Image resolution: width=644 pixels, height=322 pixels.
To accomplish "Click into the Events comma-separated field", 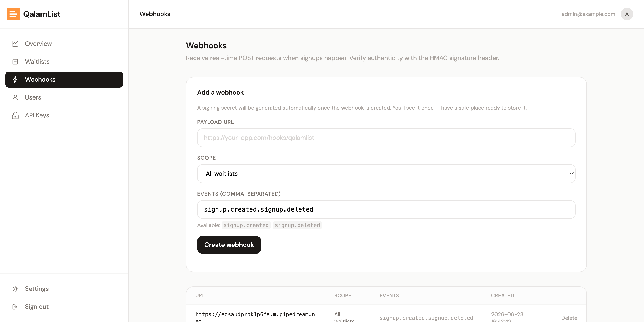I will (x=386, y=210).
